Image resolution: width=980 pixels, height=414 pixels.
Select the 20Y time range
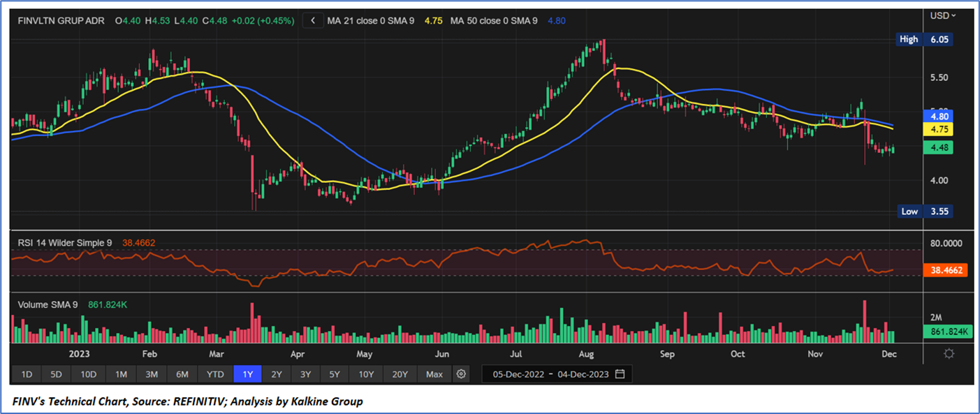(400, 374)
